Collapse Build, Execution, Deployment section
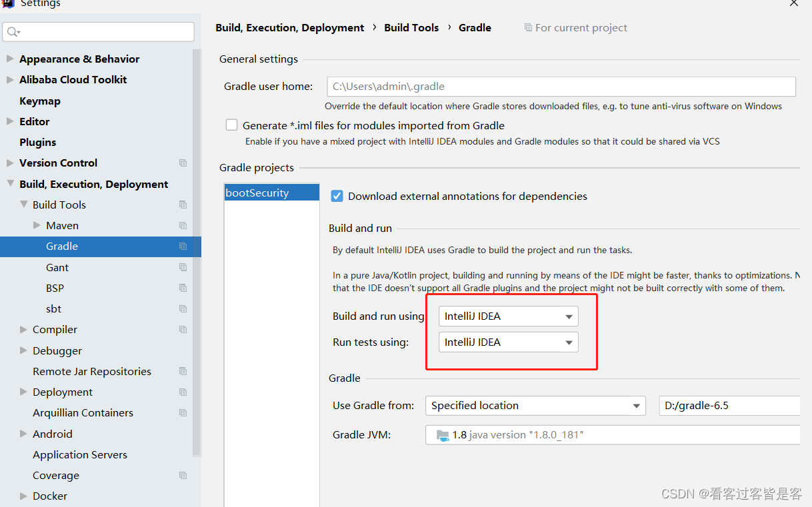This screenshot has height=507, width=812. [10, 184]
